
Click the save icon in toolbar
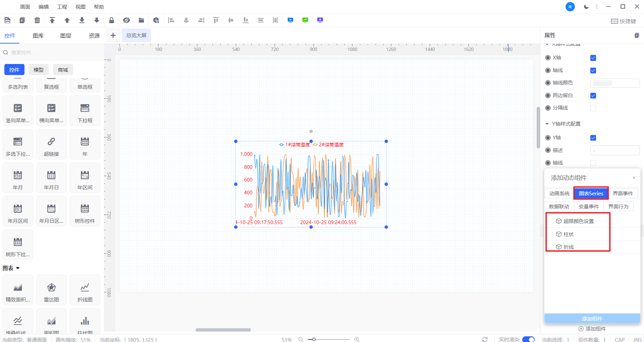coord(7,20)
